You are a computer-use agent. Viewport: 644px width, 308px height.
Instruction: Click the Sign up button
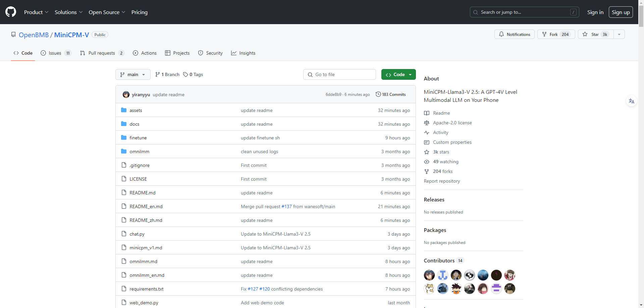[x=621, y=12]
